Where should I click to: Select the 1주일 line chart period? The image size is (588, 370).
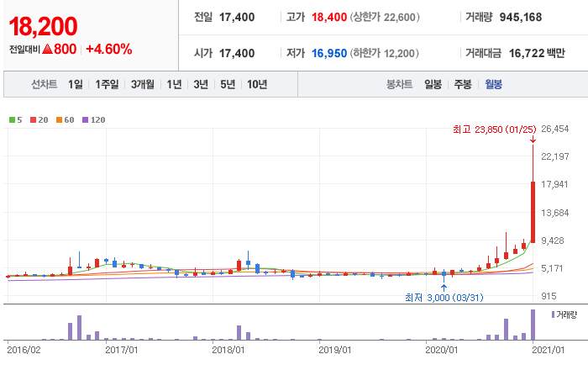tap(107, 84)
